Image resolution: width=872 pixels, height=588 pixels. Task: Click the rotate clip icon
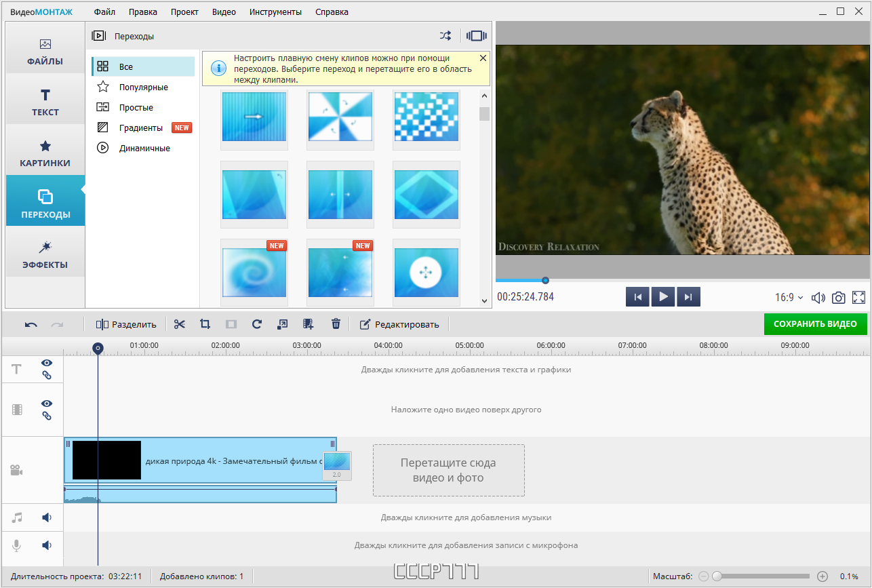click(x=256, y=324)
